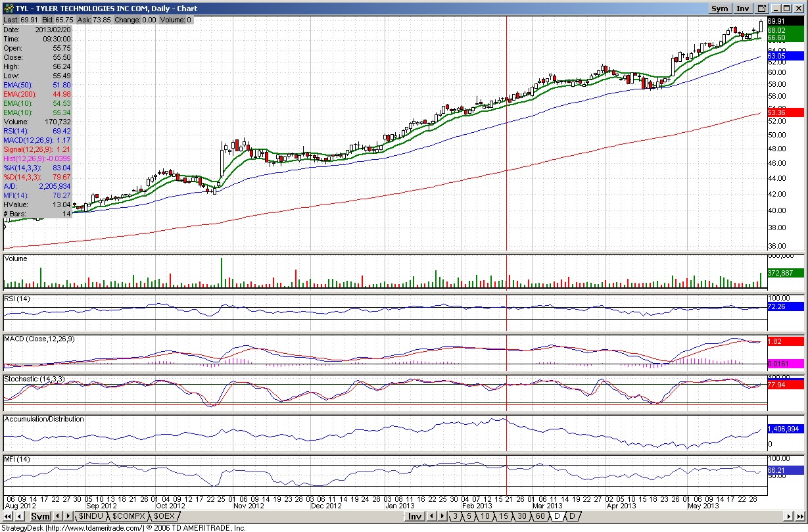
Task: Click the 77.94 Stochastic value label
Action: (785, 384)
